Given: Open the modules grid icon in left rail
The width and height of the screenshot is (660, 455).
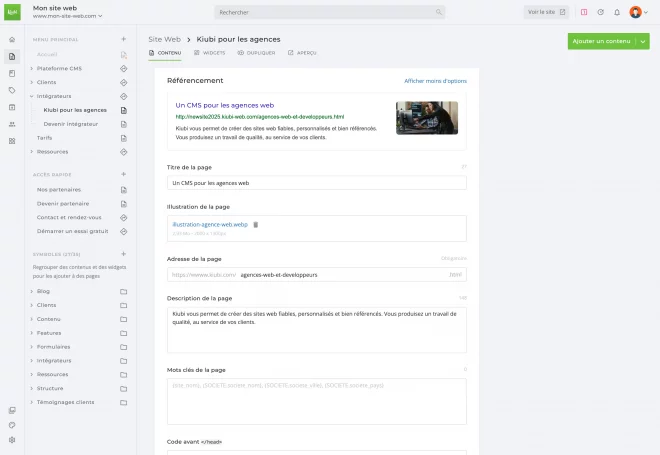Looking at the screenshot, I should point(12,141).
